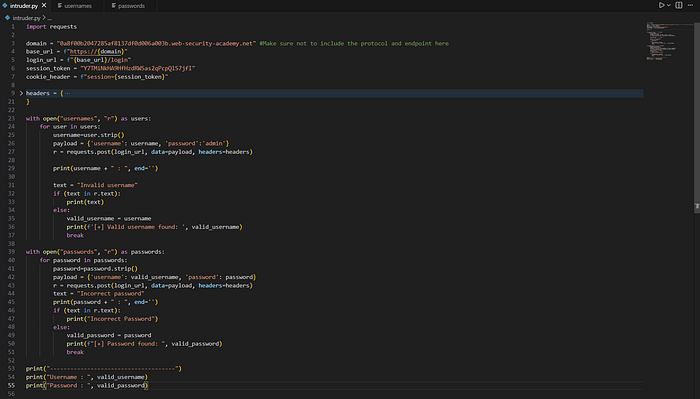Click the intruder.py breadcrumb item
Viewport: 700px width, 399px height.
[26, 18]
